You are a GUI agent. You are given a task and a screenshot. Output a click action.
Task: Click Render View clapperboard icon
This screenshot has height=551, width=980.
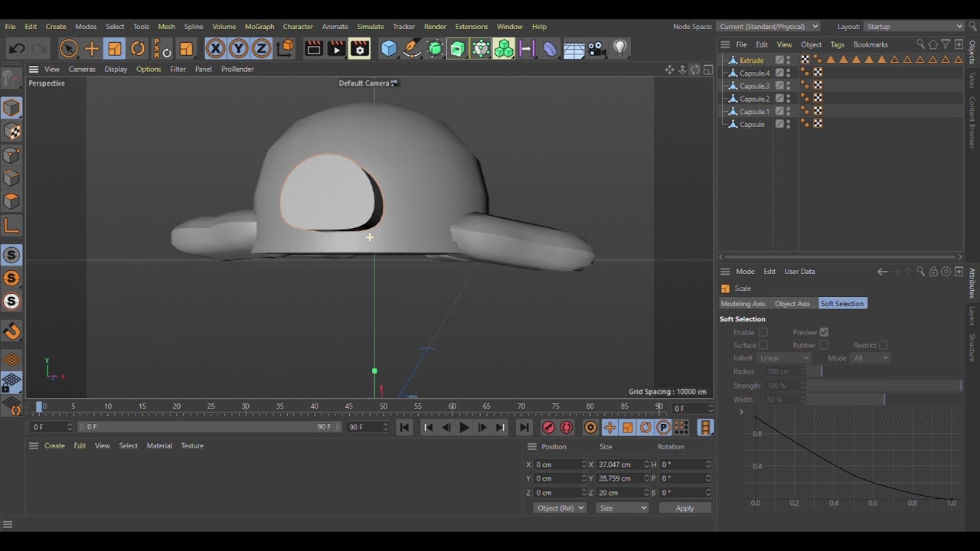coord(314,49)
